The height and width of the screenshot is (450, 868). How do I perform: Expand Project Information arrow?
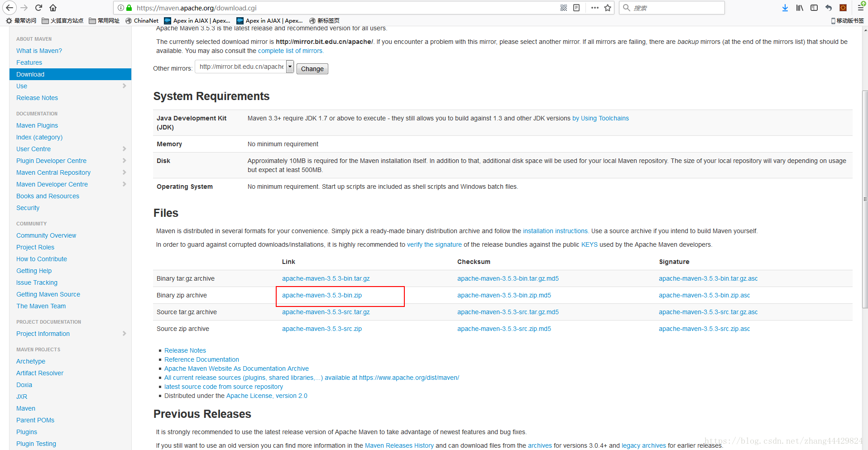[x=124, y=334]
